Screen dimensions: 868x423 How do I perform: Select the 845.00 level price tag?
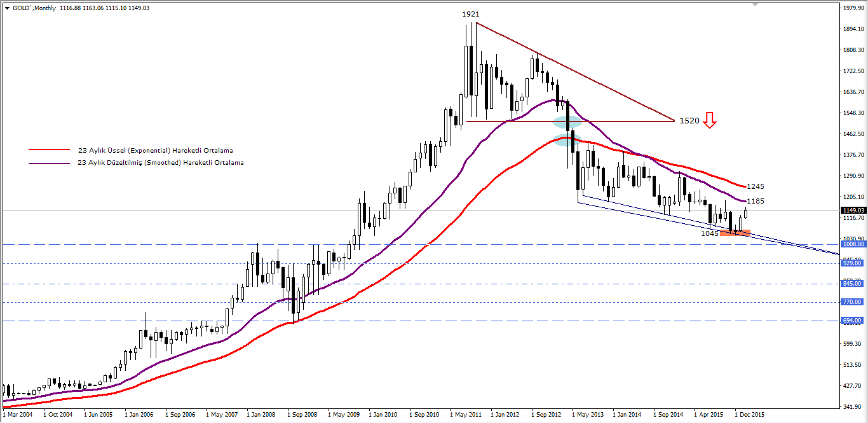[852, 284]
